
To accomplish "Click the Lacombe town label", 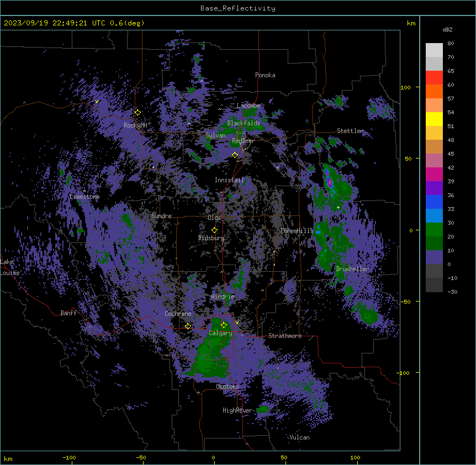I will tap(248, 105).
